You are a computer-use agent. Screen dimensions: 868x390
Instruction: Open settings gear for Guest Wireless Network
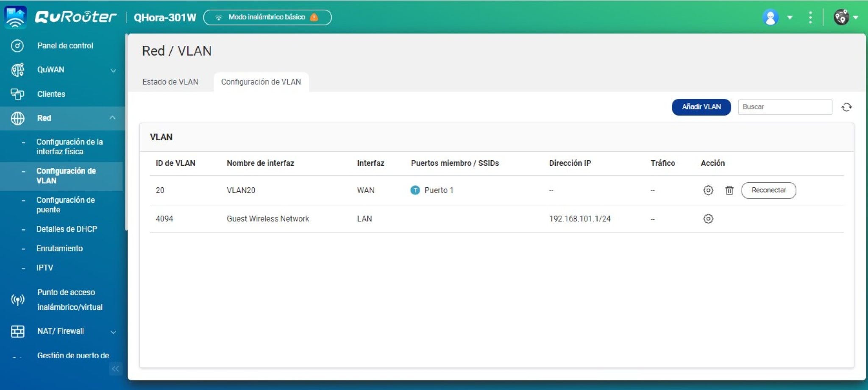pos(708,219)
